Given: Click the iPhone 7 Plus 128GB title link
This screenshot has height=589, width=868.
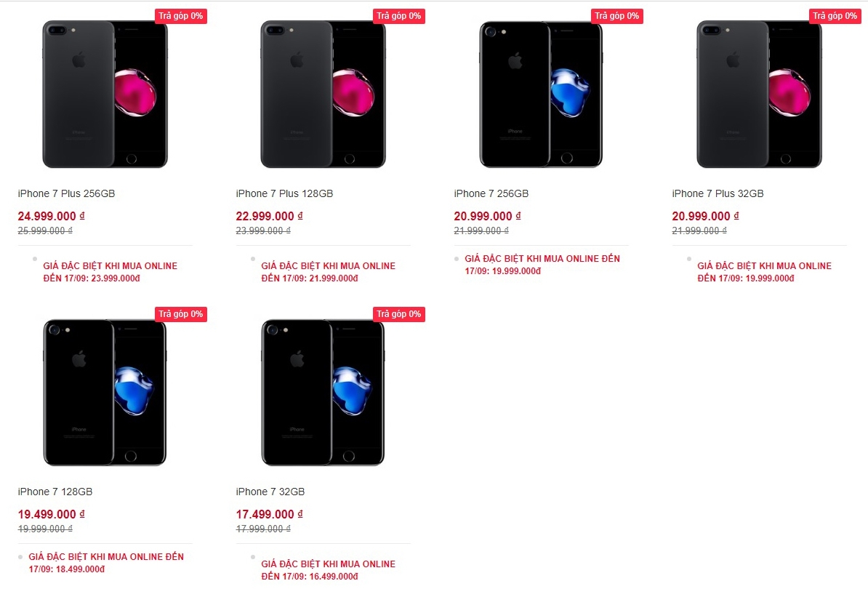Looking at the screenshot, I should [x=284, y=193].
